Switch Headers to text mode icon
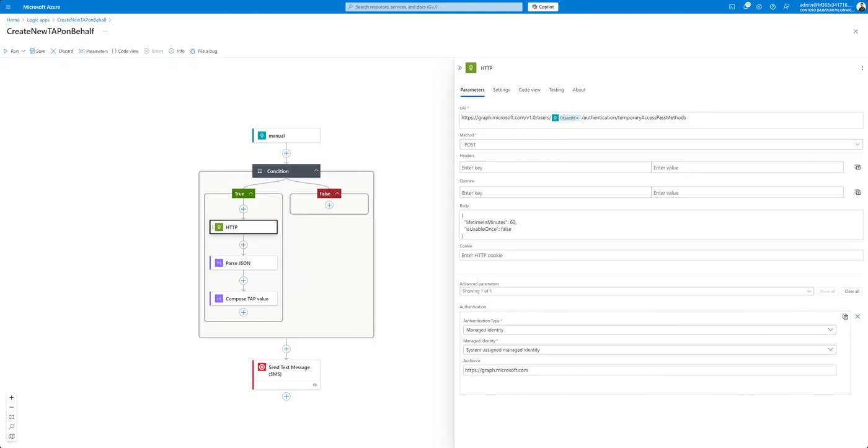 (857, 168)
